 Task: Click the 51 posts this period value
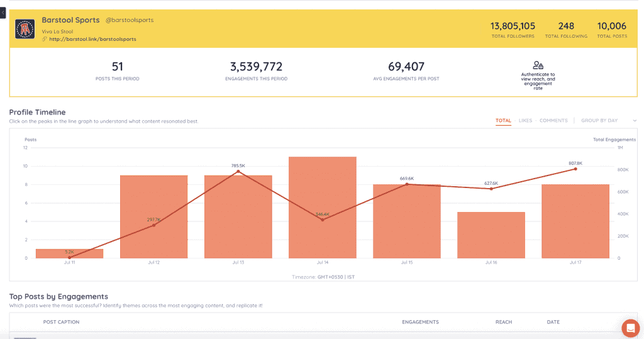pyautogui.click(x=118, y=67)
